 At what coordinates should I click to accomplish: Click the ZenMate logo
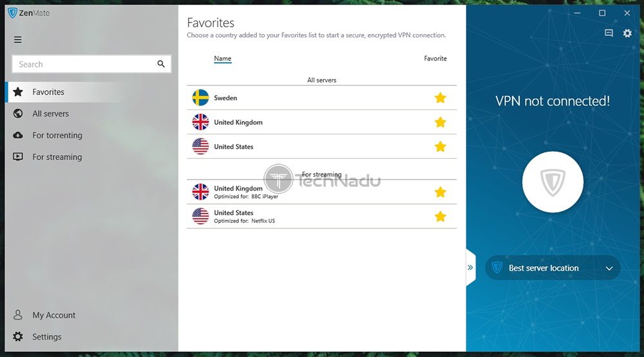(29, 13)
